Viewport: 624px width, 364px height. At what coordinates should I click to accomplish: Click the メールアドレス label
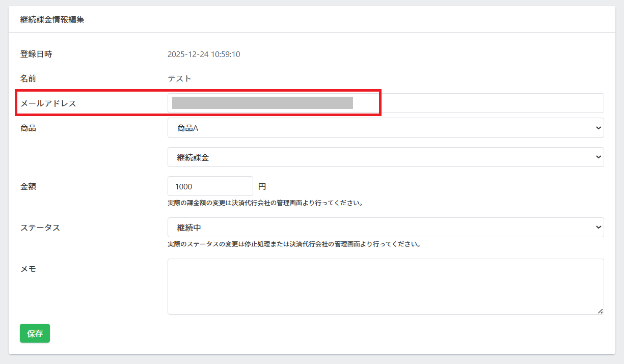tap(48, 103)
